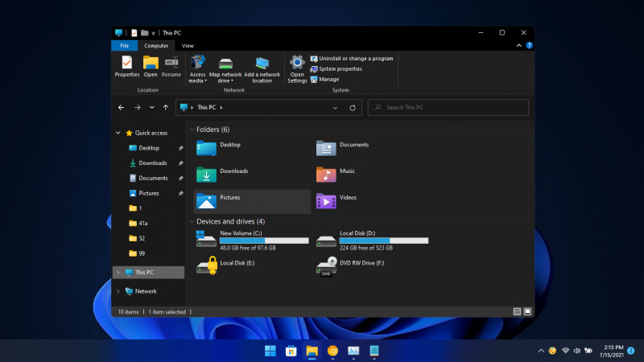Go forward with the right arrow

[138, 108]
